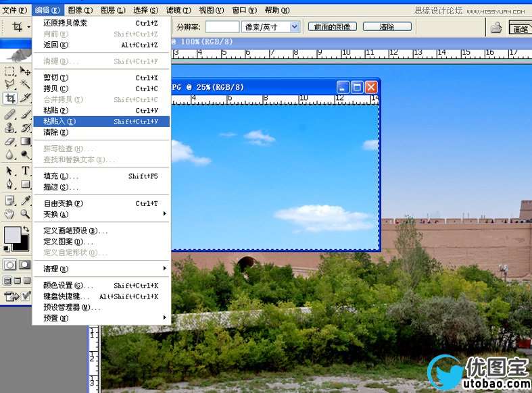Click the foreground color swatch

(12, 234)
